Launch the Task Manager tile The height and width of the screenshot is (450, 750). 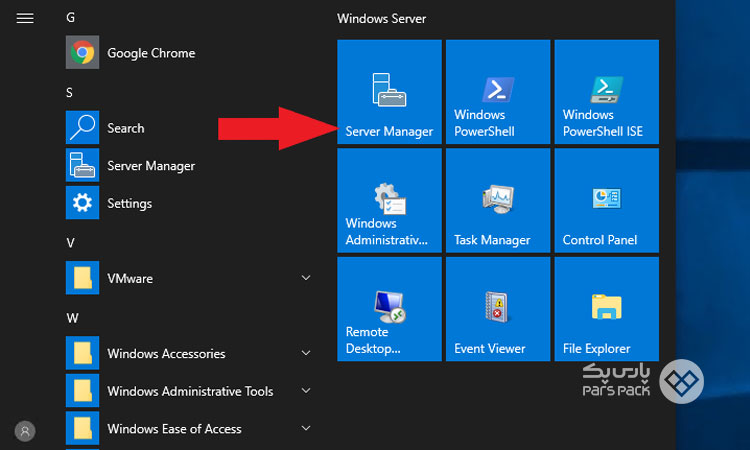click(x=497, y=200)
